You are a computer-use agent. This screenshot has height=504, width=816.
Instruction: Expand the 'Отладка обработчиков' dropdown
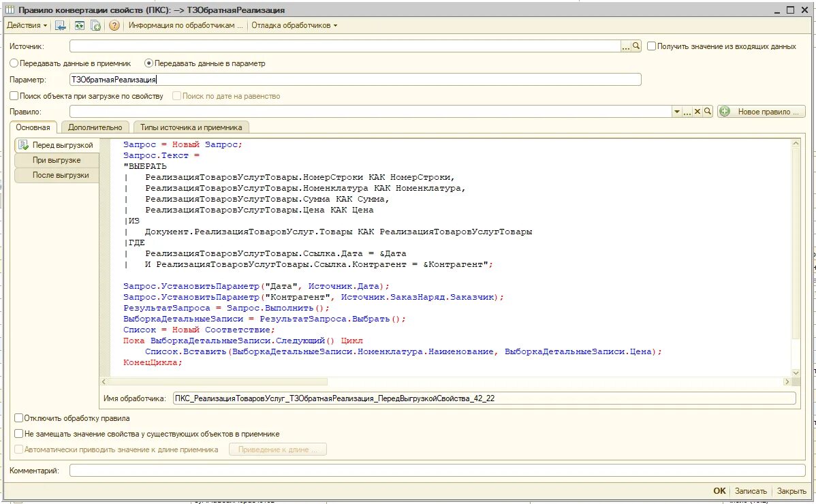tap(294, 25)
